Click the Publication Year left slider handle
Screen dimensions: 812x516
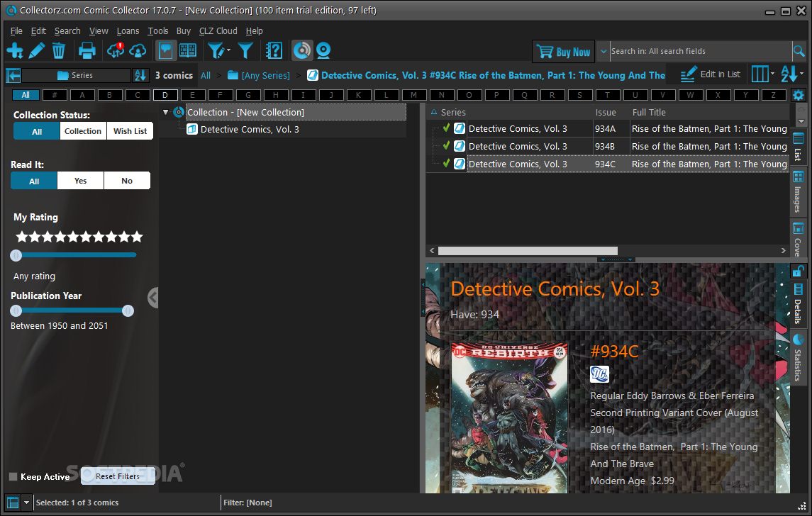coord(16,310)
